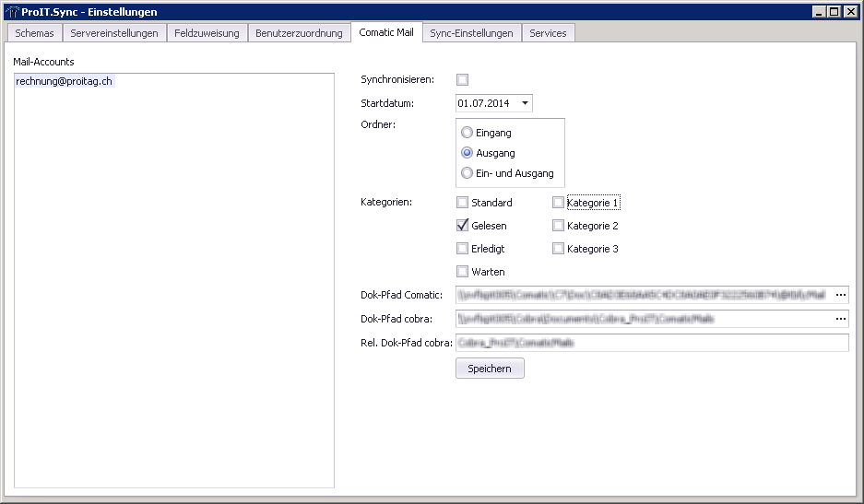Switch to the Schemas tab
The image size is (864, 504).
pyautogui.click(x=34, y=33)
